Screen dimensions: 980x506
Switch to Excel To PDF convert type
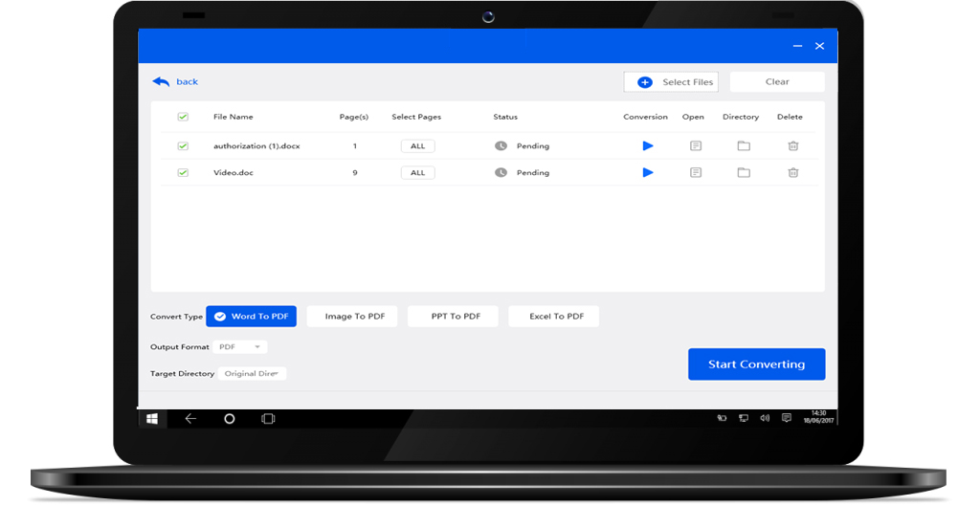point(556,316)
